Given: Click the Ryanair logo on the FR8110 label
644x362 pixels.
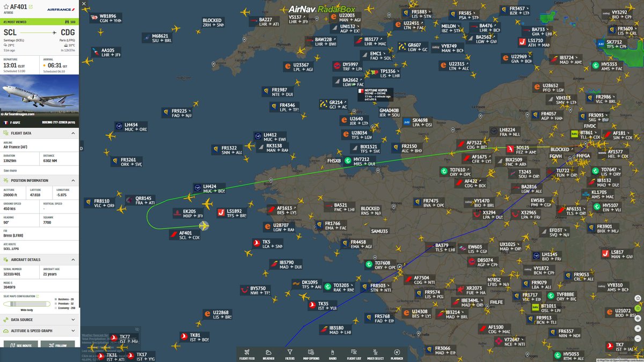Looking at the screenshot, I should click(89, 203).
